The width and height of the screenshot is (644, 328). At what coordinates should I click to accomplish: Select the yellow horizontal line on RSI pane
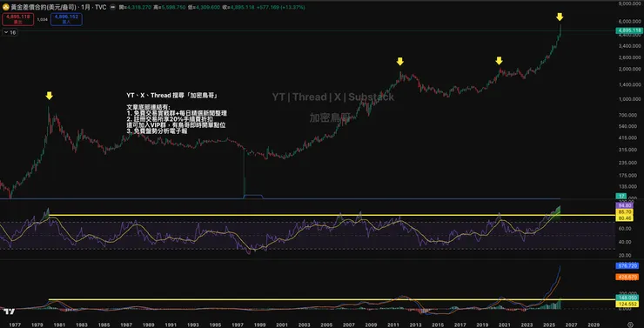[x=332, y=215]
